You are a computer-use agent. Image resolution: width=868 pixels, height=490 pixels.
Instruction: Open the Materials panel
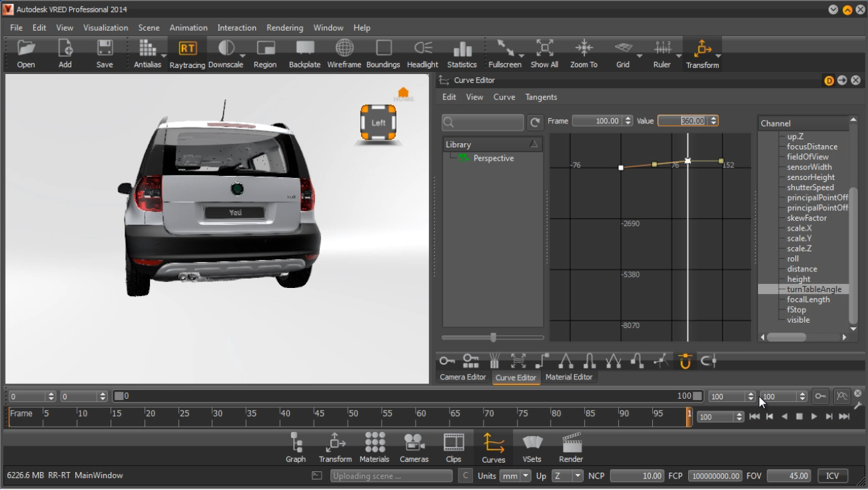click(x=374, y=443)
